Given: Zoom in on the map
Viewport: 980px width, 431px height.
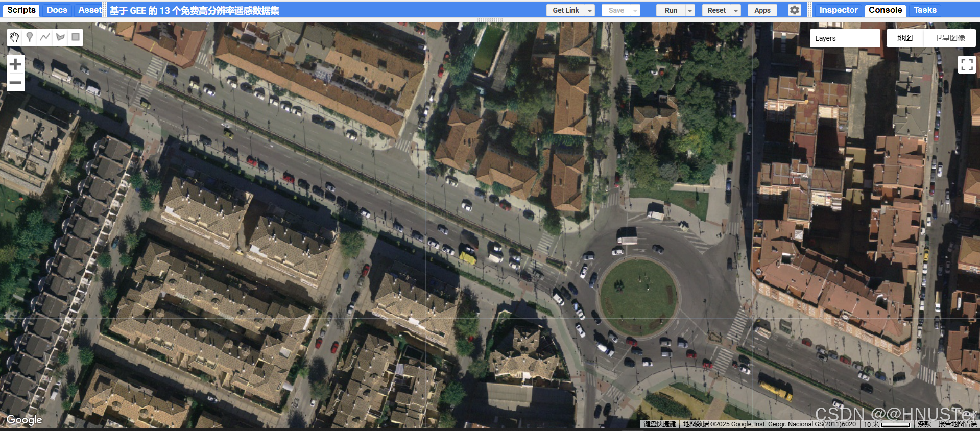Looking at the screenshot, I should click(x=15, y=64).
